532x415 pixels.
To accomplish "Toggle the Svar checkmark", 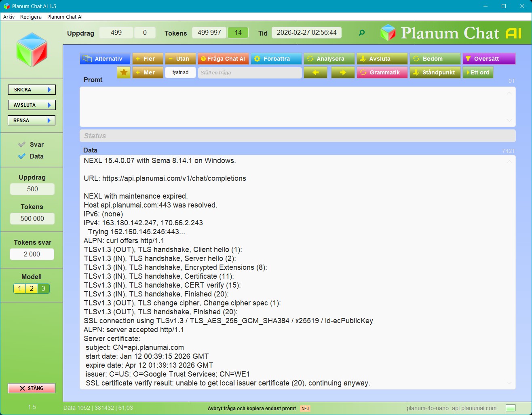I will 22,144.
